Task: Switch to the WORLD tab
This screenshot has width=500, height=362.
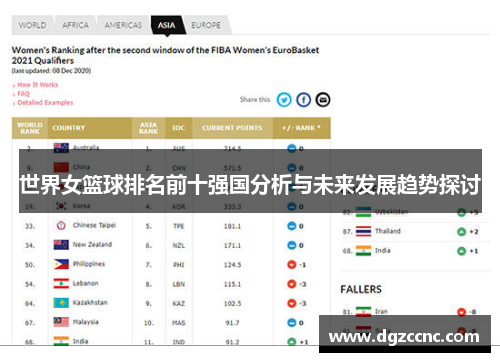Action: pos(32,25)
